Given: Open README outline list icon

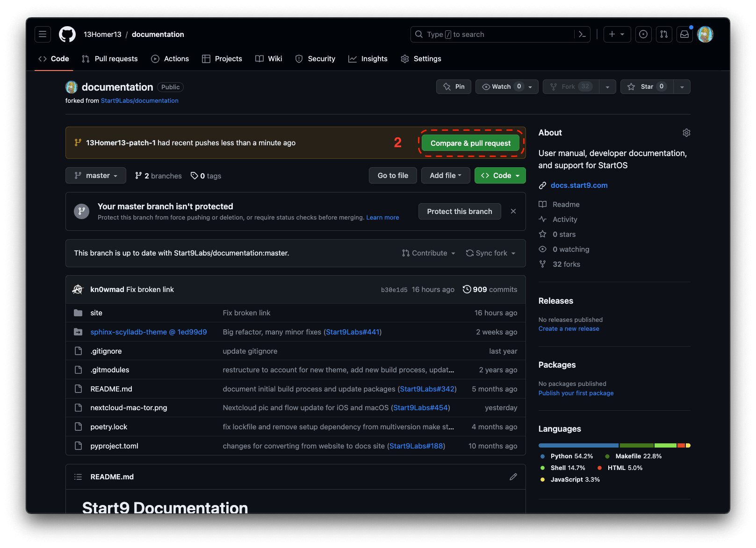Looking at the screenshot, I should click(x=78, y=477).
